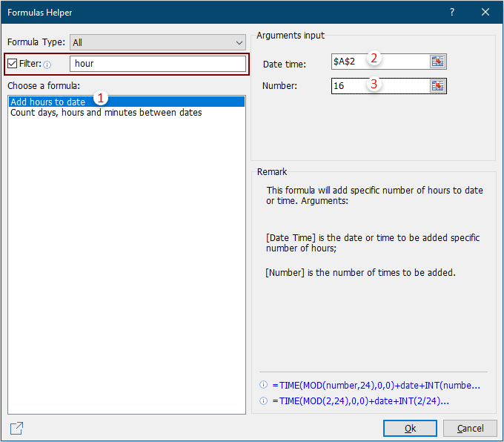This screenshot has height=442, width=504.
Task: Toggle the Filter checkbox
Action: click(x=13, y=64)
